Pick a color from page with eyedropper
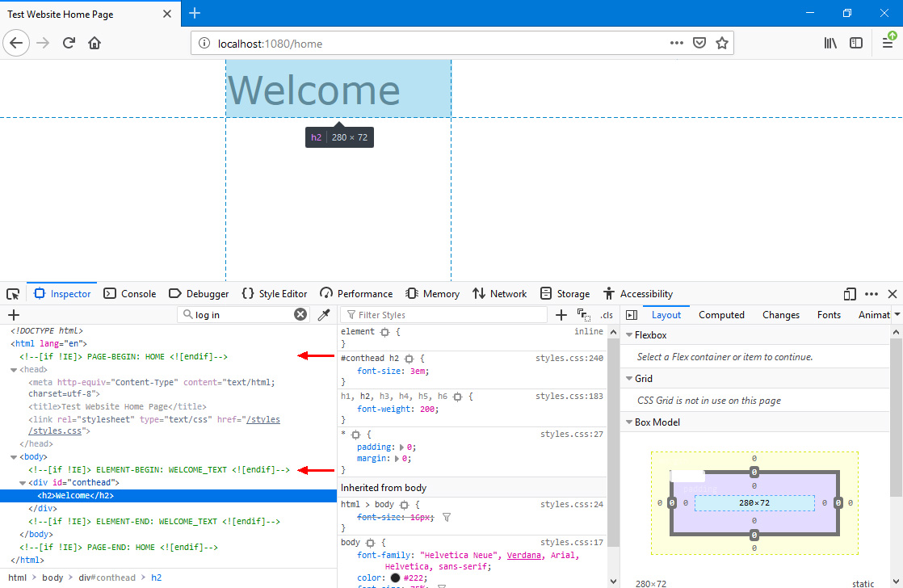Image resolution: width=903 pixels, height=588 pixels. pyautogui.click(x=324, y=314)
